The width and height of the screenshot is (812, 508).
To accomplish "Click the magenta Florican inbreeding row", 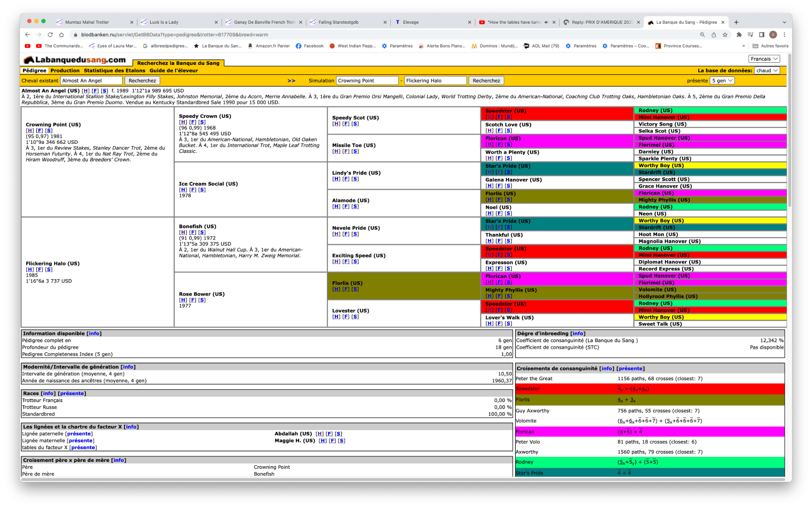I will (x=650, y=432).
